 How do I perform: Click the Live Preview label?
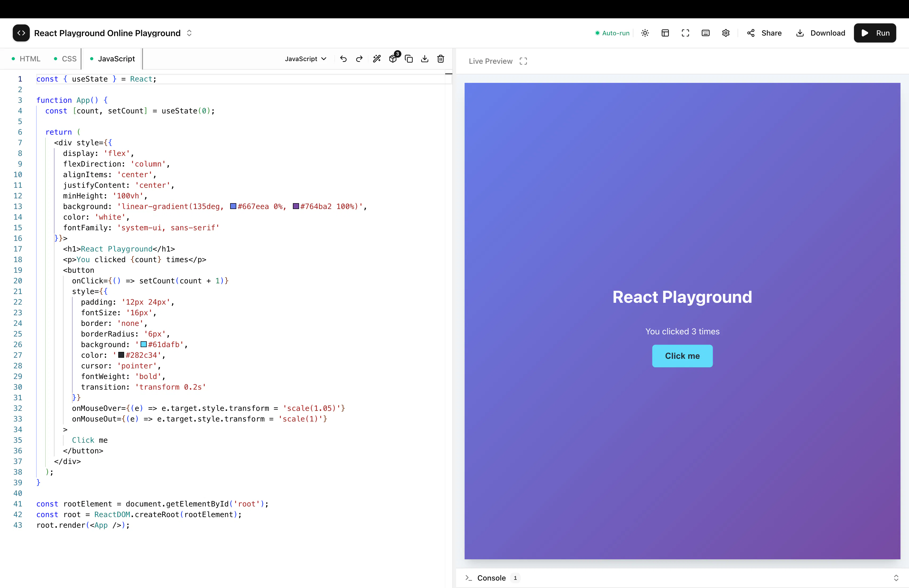[491, 61]
